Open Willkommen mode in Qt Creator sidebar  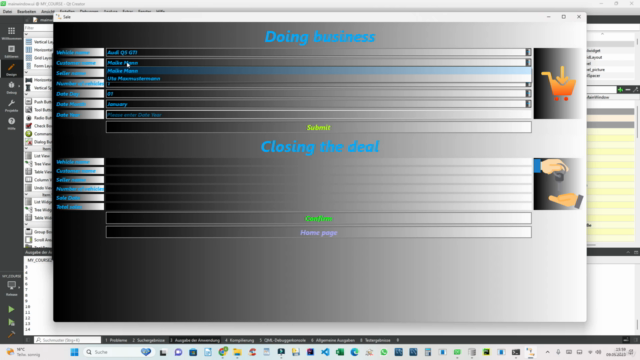coord(11,33)
